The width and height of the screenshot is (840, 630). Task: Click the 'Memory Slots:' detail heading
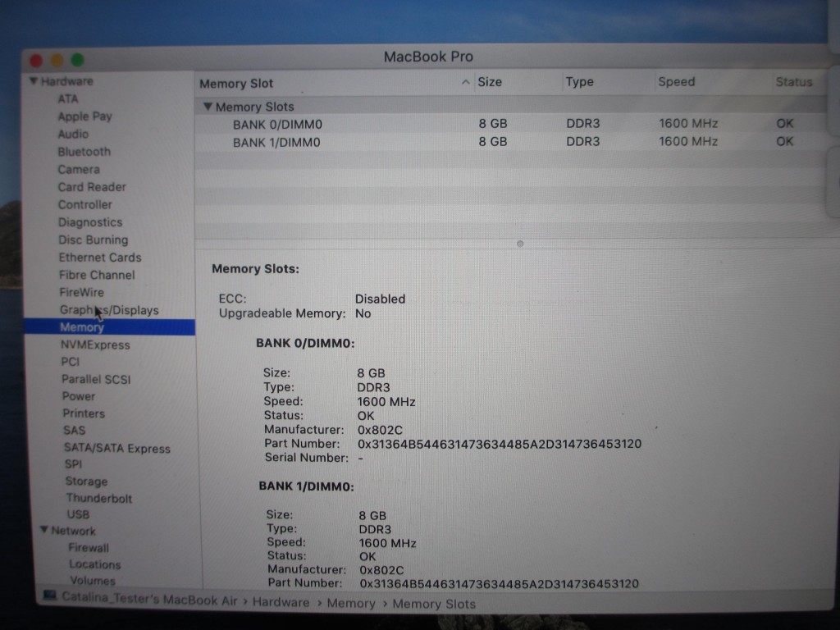pos(256,269)
